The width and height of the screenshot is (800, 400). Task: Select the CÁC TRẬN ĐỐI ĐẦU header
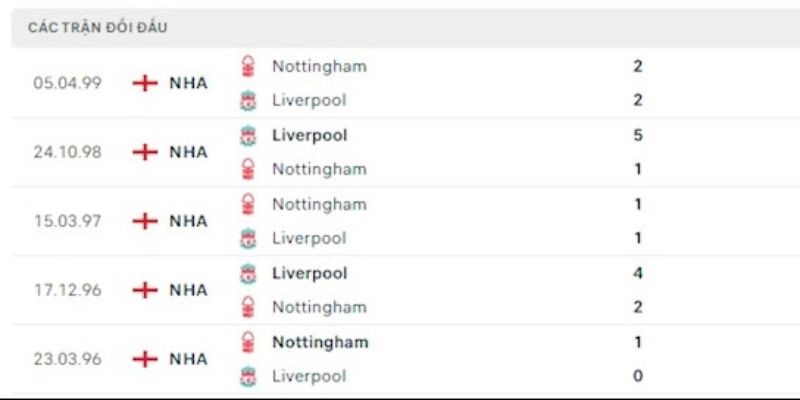pos(98,28)
